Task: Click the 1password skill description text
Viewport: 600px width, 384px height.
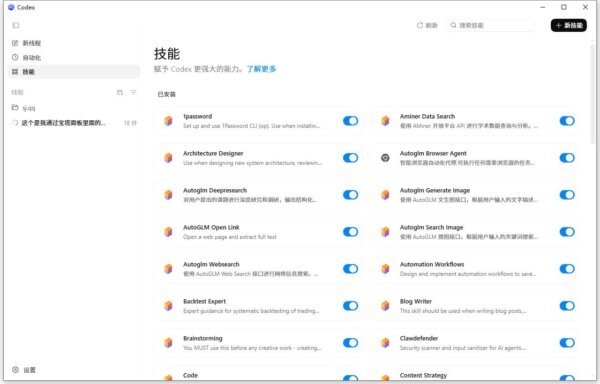Action: pos(251,126)
